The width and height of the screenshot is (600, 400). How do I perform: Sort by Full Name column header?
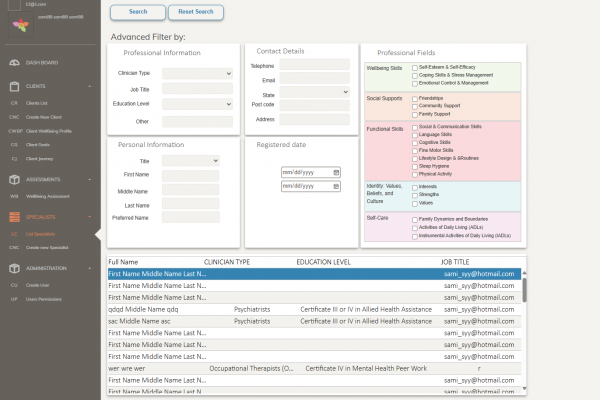pyautogui.click(x=123, y=262)
